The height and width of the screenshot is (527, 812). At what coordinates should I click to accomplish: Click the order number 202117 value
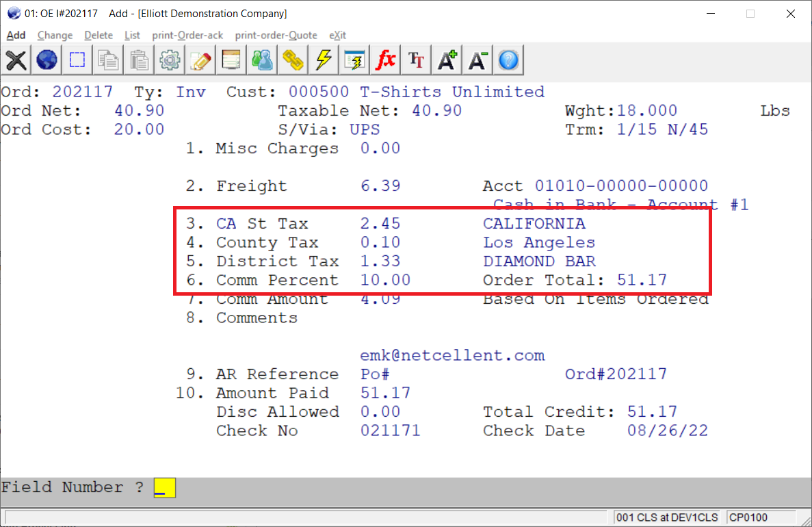tap(82, 92)
